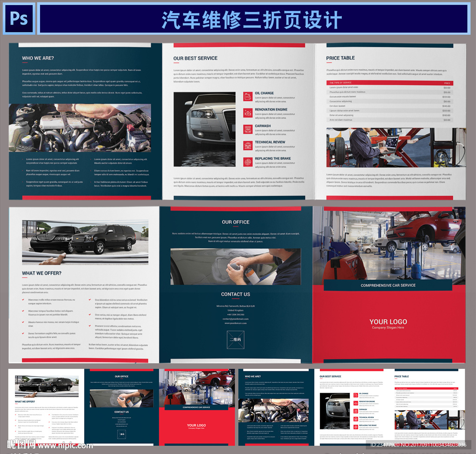Click the large red Oil Change icon
Viewport: 476px width, 454px height.
point(248,97)
